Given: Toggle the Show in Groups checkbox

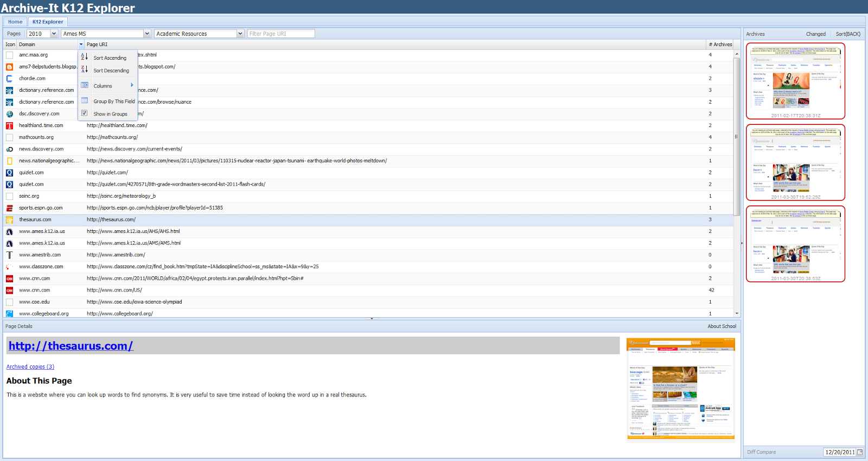Looking at the screenshot, I should coord(84,113).
